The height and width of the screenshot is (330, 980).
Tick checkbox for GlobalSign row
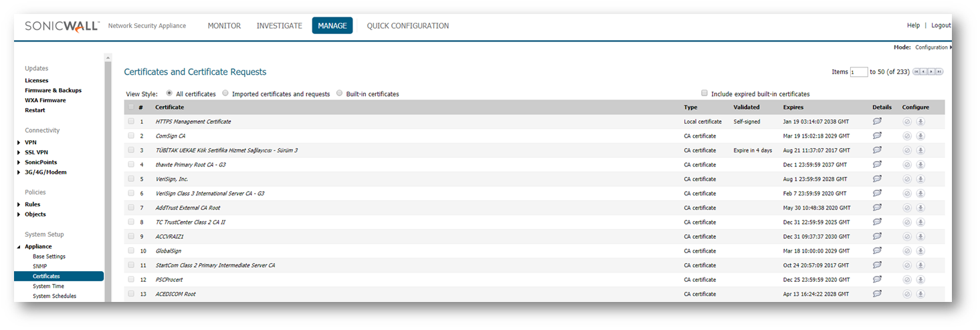coord(131,251)
